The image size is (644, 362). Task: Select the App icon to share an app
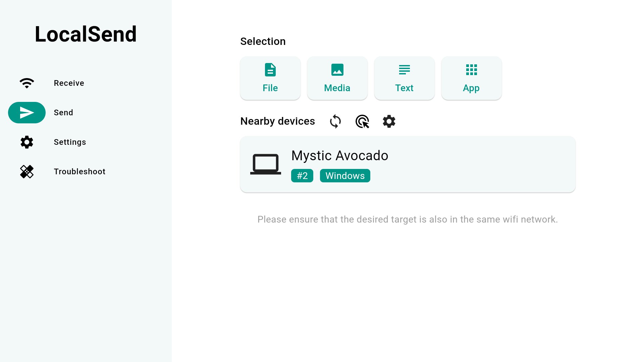[x=471, y=70]
